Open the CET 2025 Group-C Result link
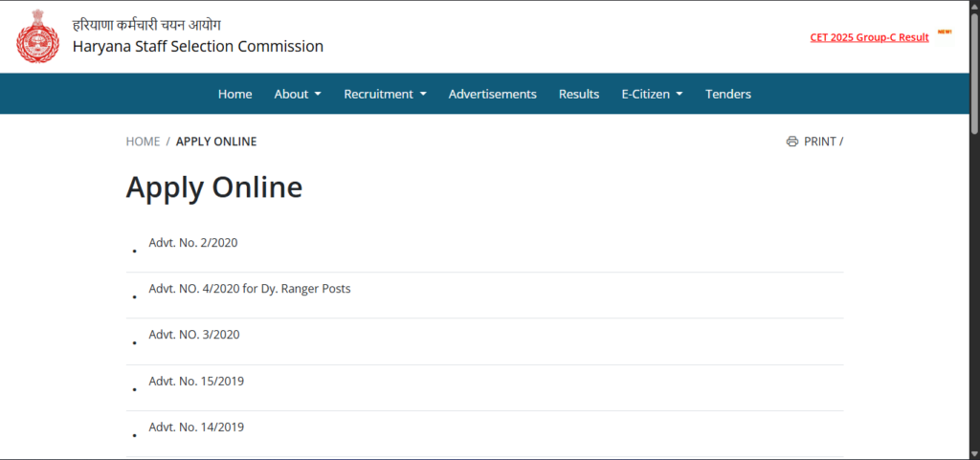This screenshot has width=980, height=460. pos(869,37)
